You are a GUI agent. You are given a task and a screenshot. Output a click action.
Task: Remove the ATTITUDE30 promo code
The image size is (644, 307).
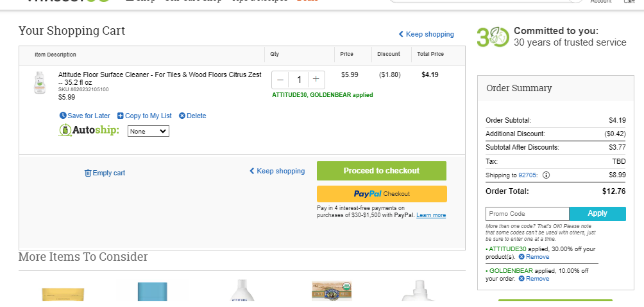click(534, 257)
